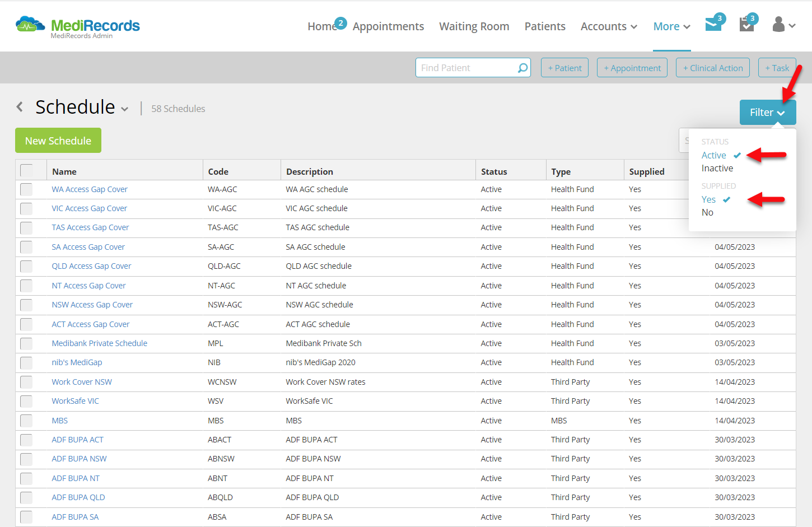Check the QLD Access Gap Cover row
Viewport: 812px width, 527px height.
point(26,266)
